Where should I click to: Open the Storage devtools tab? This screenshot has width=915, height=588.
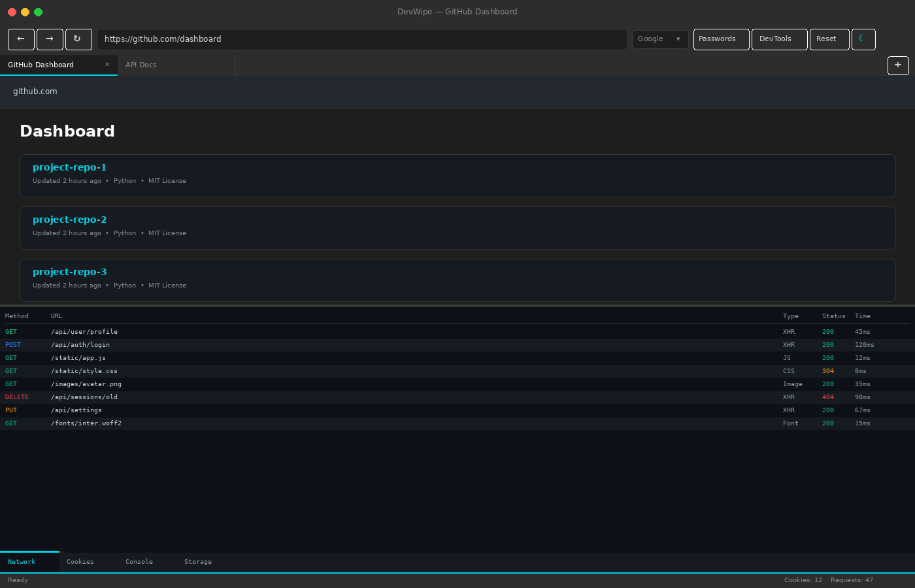click(x=197, y=561)
